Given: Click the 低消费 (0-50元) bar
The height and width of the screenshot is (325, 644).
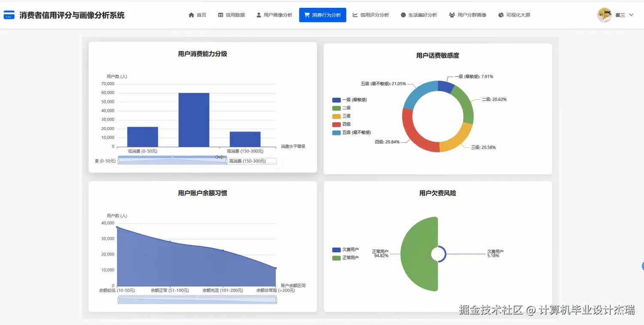Looking at the screenshot, I should click(x=143, y=137).
